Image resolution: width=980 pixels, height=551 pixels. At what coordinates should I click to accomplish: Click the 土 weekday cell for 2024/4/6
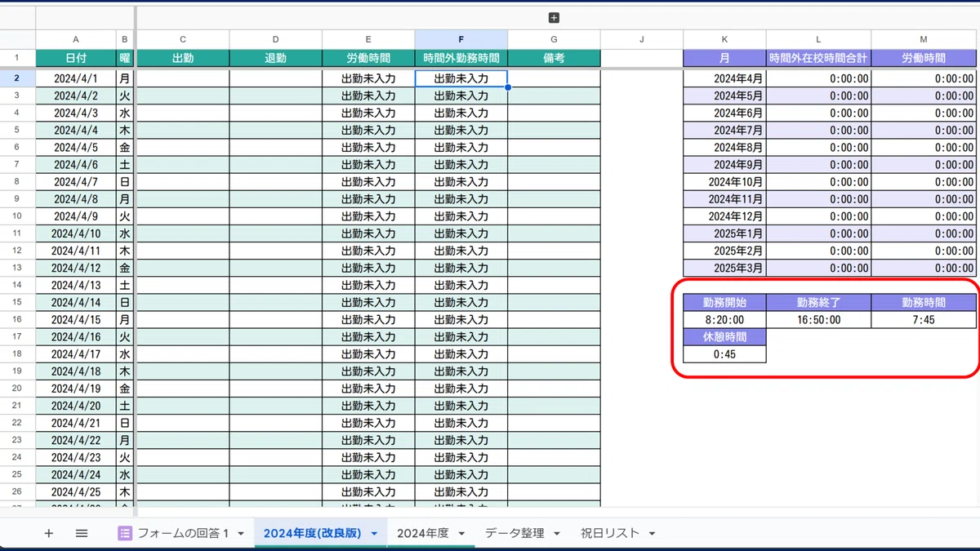coord(125,165)
